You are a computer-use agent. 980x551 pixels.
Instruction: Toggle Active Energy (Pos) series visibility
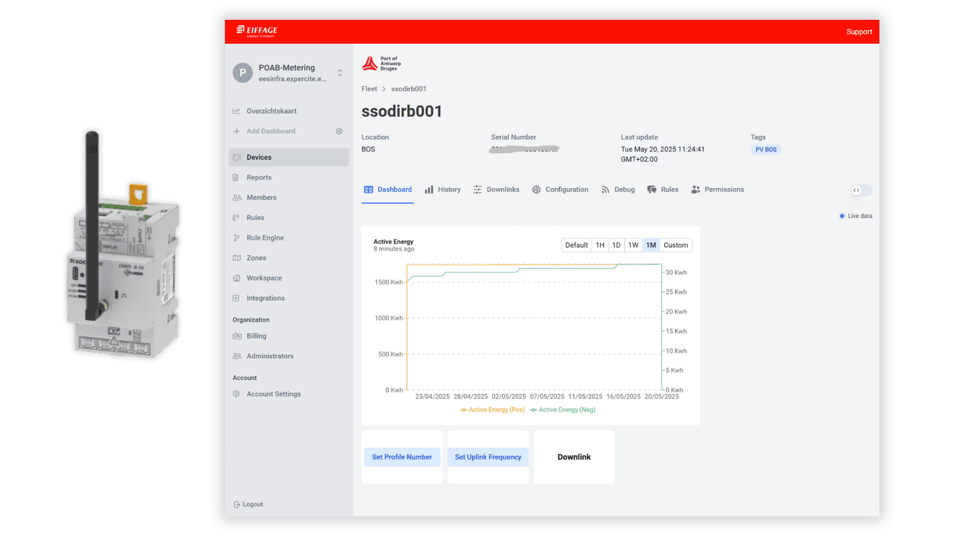click(x=493, y=410)
